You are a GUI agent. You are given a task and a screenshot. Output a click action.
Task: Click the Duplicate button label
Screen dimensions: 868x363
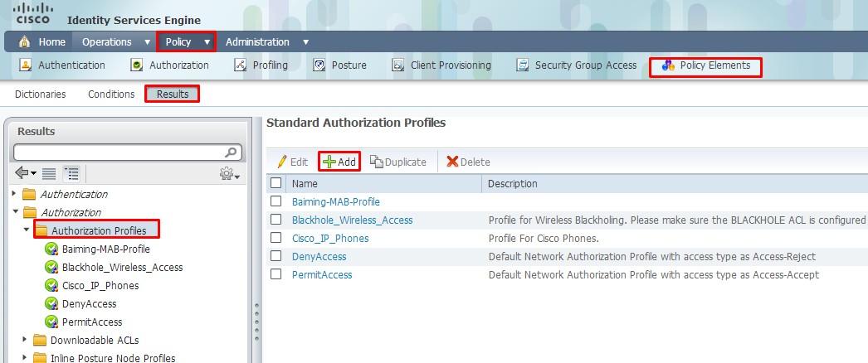(405, 162)
